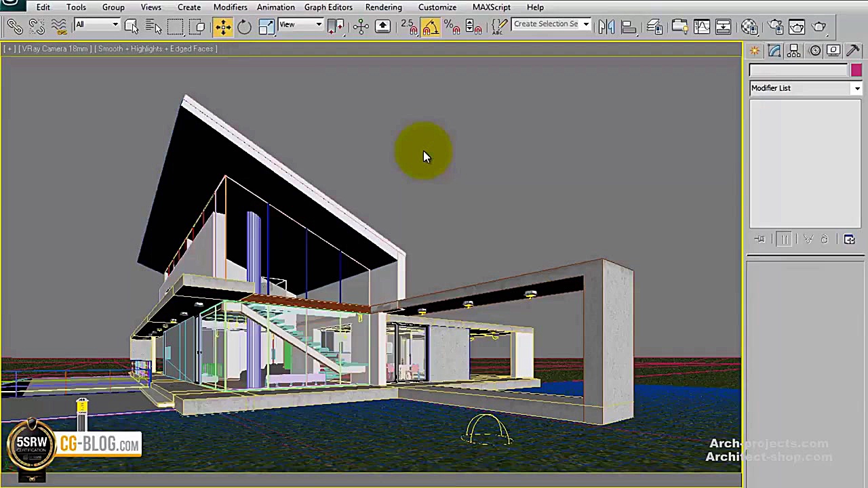Image resolution: width=868 pixels, height=488 pixels.
Task: Toggle the 2.5D Snaps button
Action: pyautogui.click(x=408, y=26)
